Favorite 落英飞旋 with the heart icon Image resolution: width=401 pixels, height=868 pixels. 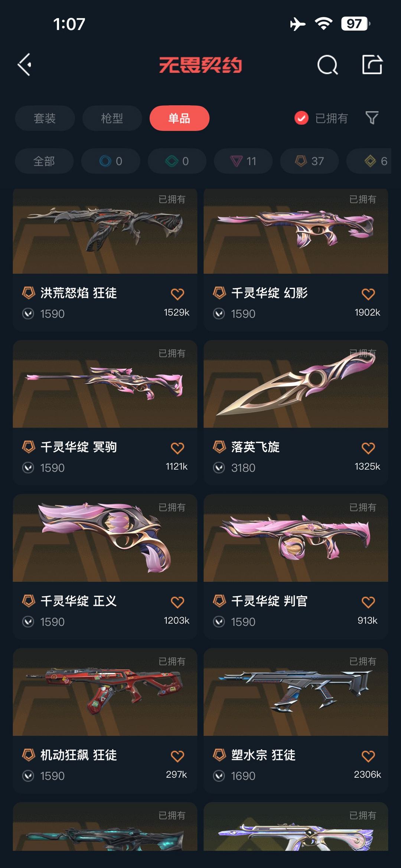[368, 448]
